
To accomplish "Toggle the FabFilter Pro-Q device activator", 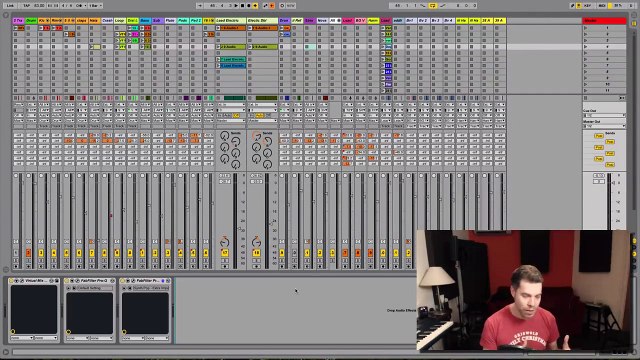I will [x=67, y=281].
